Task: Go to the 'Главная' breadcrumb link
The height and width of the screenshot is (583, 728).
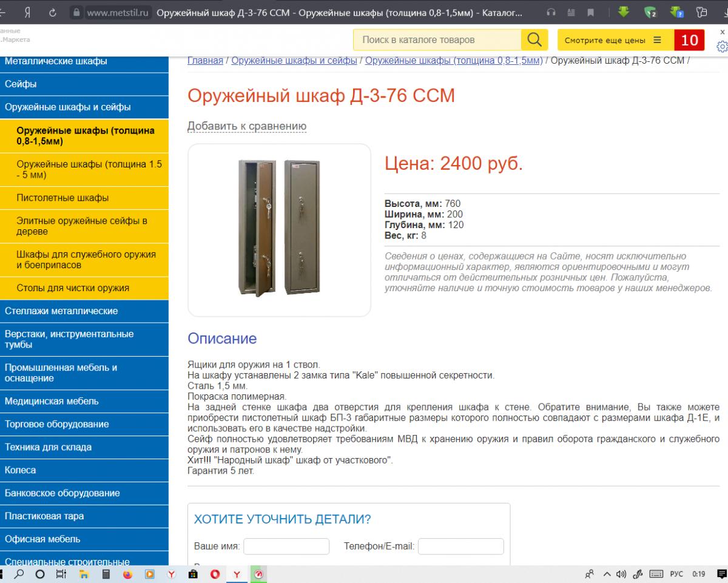Action: pyautogui.click(x=205, y=60)
